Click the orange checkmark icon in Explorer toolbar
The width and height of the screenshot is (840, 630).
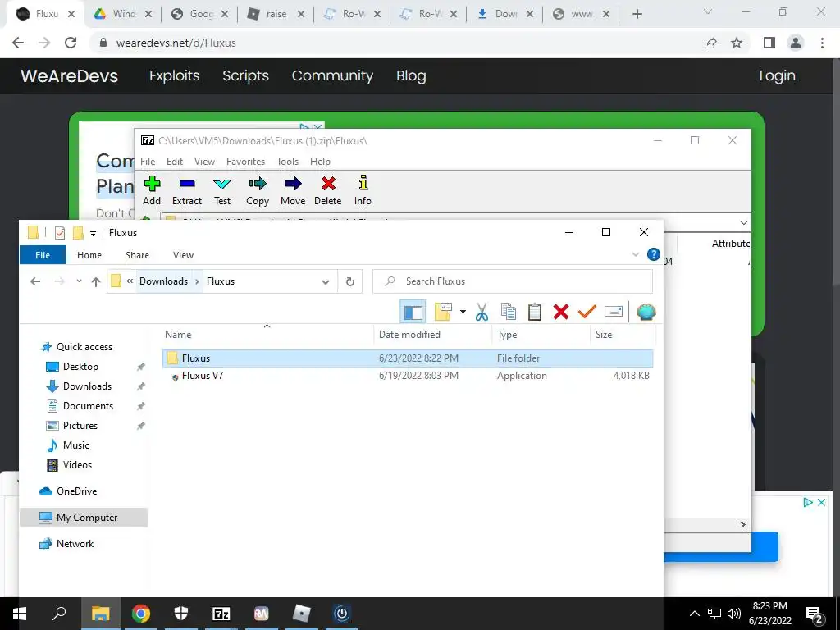(x=587, y=312)
